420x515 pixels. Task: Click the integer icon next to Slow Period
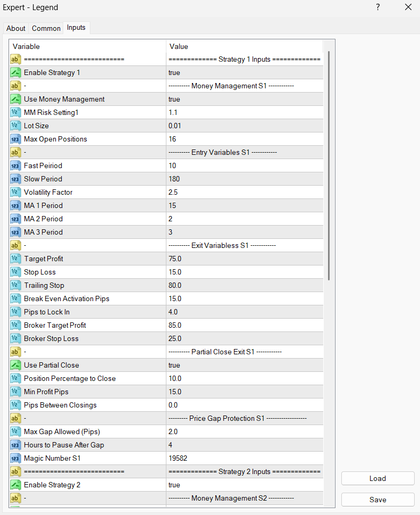click(15, 179)
